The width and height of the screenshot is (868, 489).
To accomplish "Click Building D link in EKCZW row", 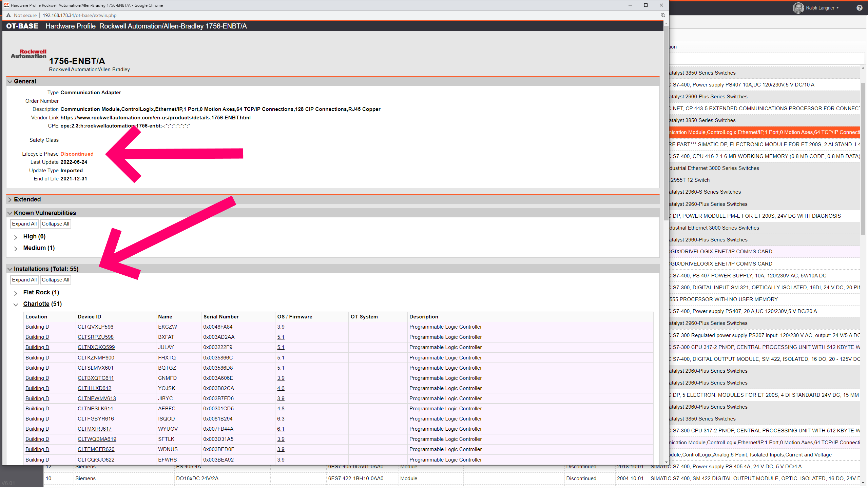I will (x=37, y=327).
